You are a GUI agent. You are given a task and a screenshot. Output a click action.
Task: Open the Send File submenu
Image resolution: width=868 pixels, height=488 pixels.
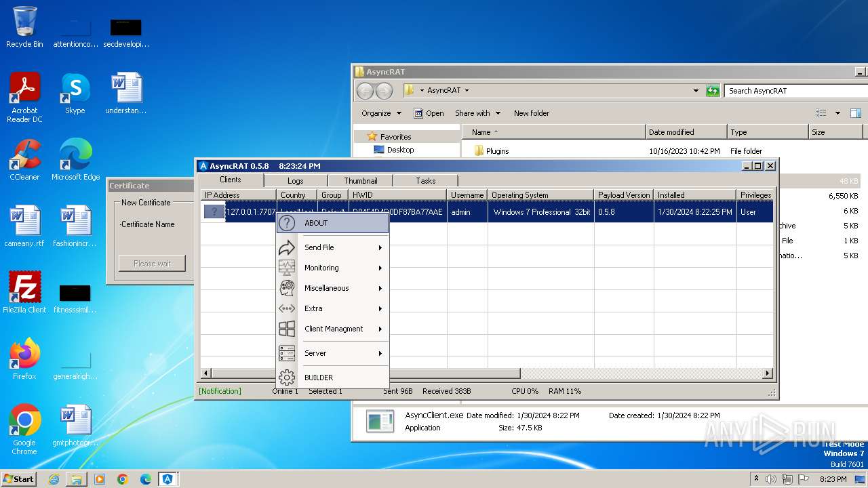click(x=332, y=247)
